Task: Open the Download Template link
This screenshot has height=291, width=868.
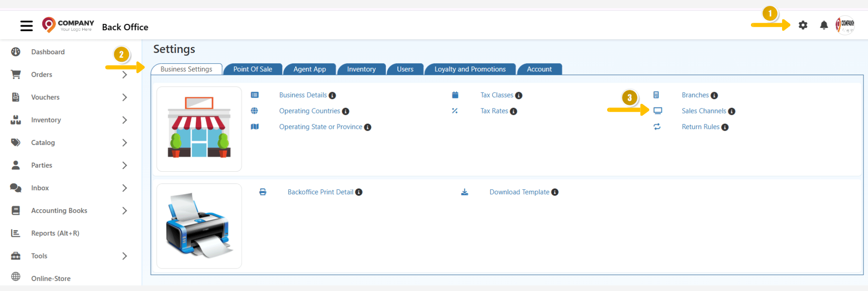Action: (x=519, y=192)
